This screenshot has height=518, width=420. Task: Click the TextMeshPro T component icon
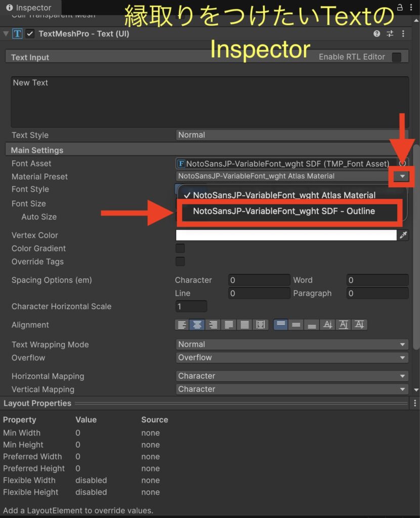click(17, 34)
